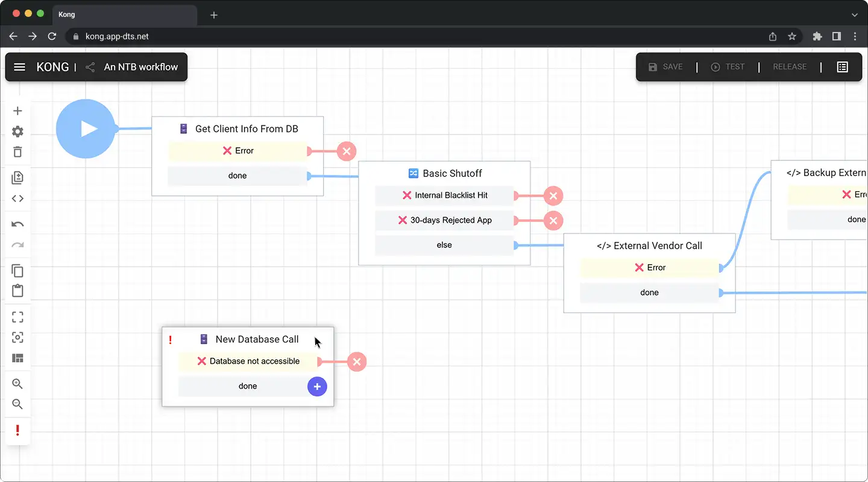Open the code view brackets icon
This screenshot has height=482, width=868.
coord(17,198)
